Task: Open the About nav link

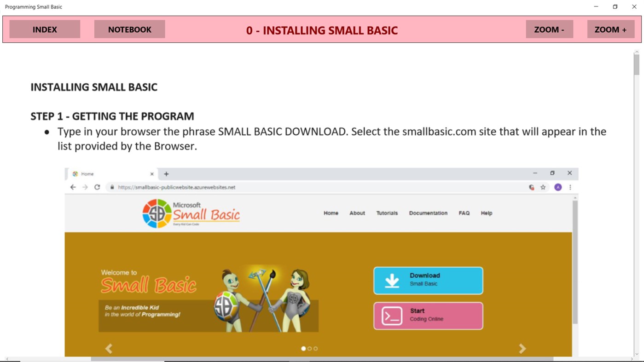Action: click(357, 213)
